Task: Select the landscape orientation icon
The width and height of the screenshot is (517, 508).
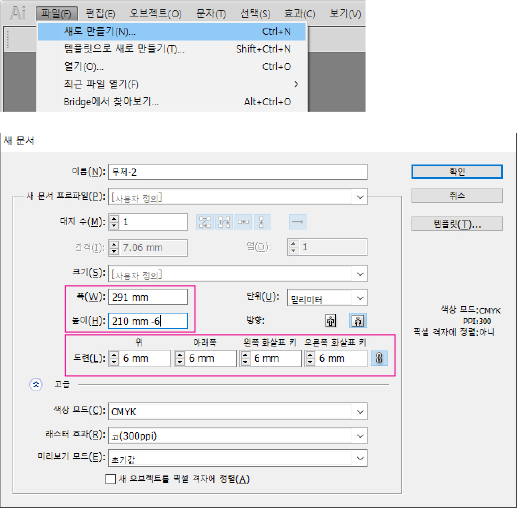Action: pyautogui.click(x=358, y=321)
